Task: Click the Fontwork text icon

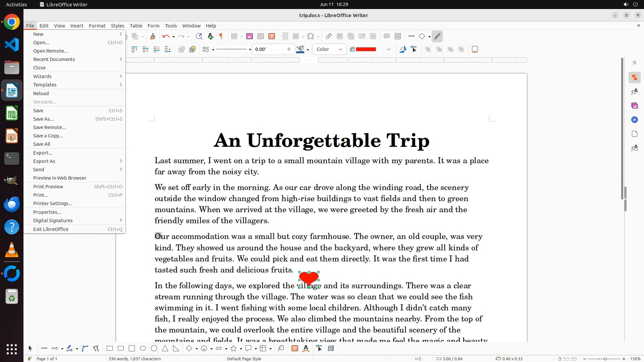Action: click(306, 349)
